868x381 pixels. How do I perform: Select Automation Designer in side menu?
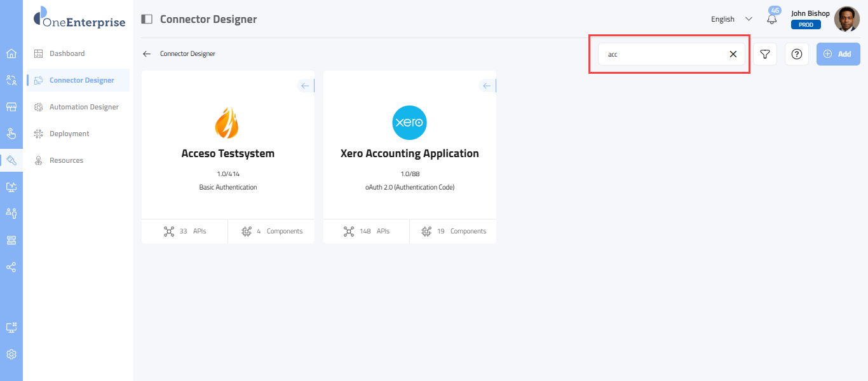(x=84, y=107)
